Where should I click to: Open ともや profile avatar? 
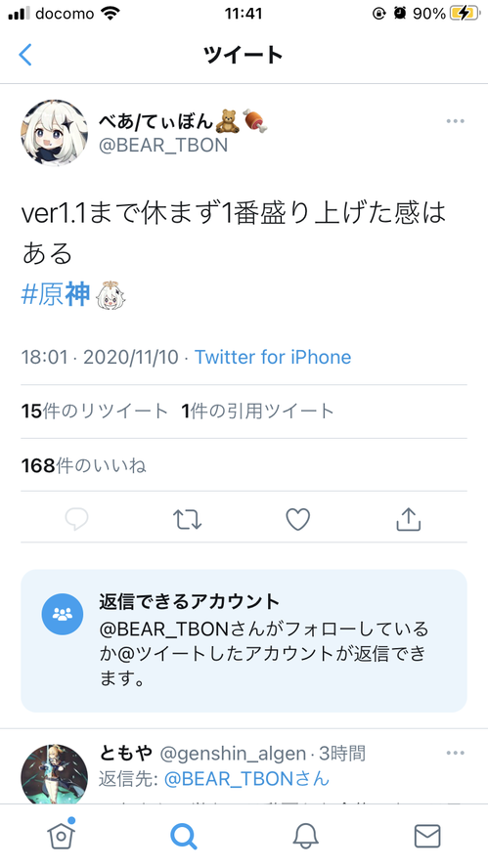(55, 774)
